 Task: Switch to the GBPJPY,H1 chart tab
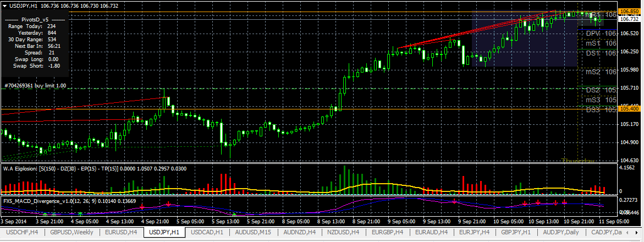pos(516,232)
